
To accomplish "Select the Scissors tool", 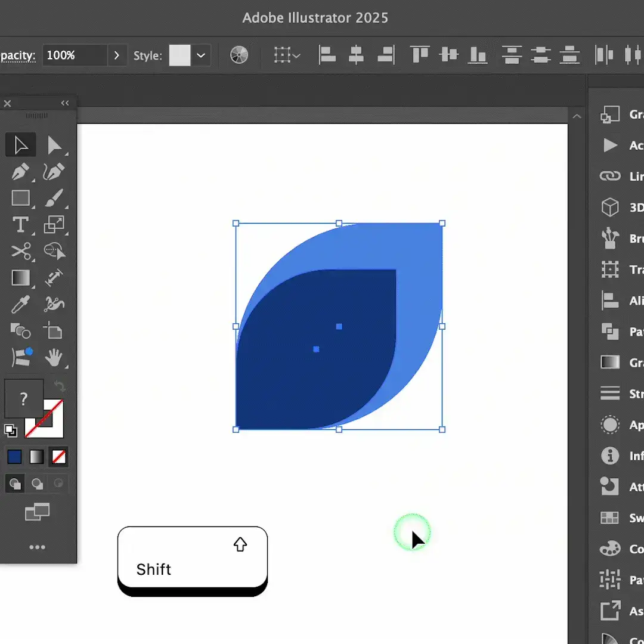I will coord(20,251).
